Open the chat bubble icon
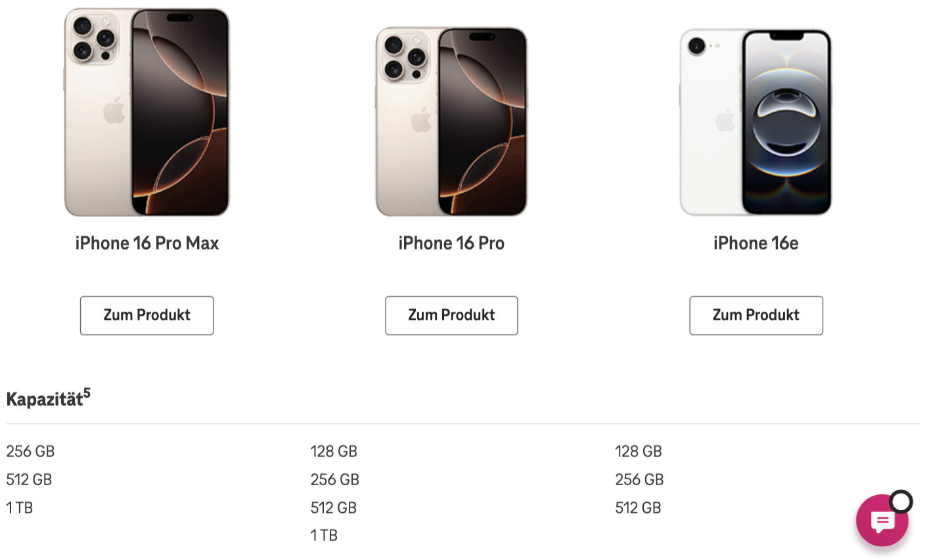The width and height of the screenshot is (925, 560). point(882,521)
